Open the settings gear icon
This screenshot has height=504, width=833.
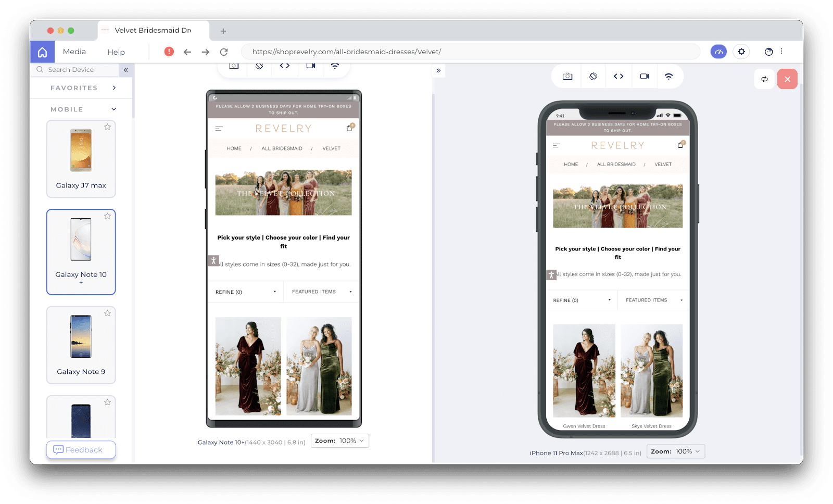point(741,52)
